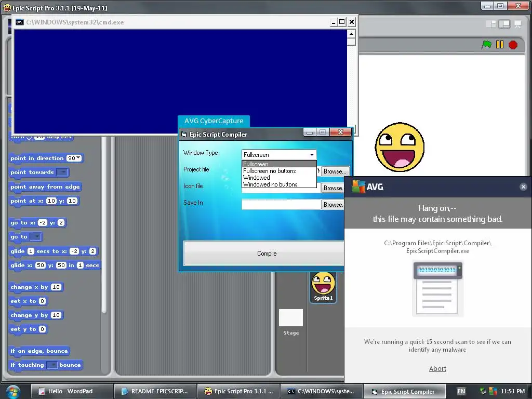Click the Abort link in AVG popup

[x=437, y=368]
